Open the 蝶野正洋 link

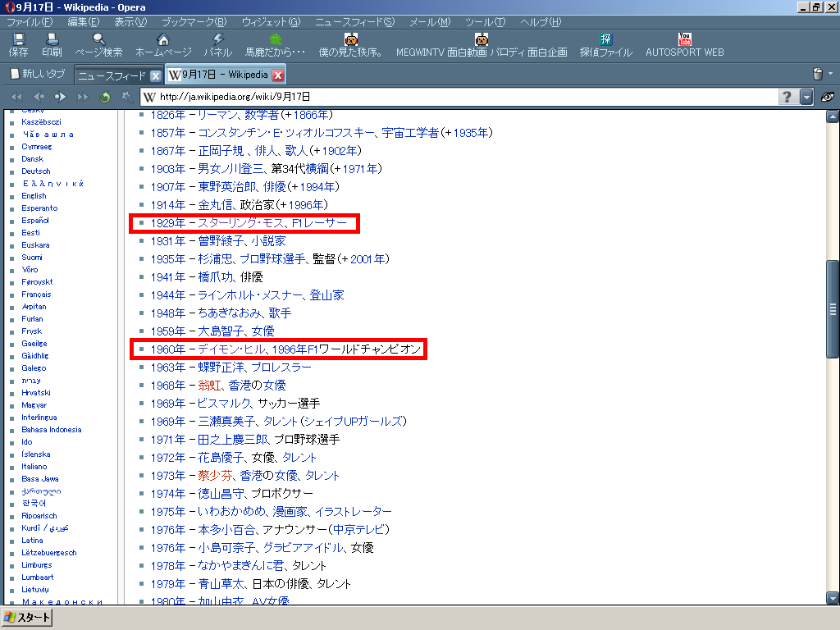click(220, 367)
